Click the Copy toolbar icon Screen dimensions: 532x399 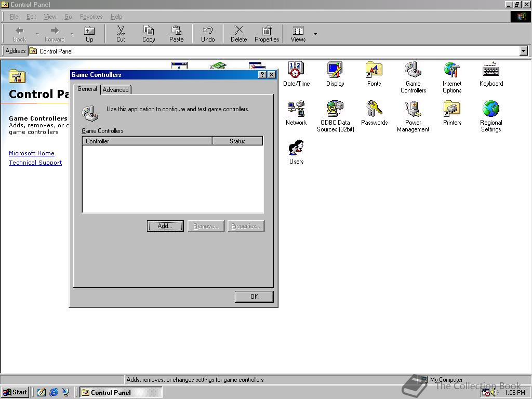(148, 34)
